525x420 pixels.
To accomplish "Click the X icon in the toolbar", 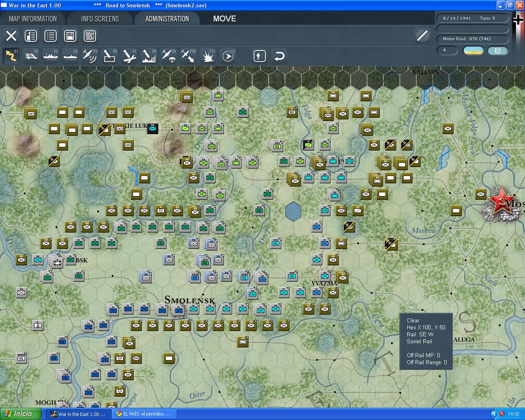I will tap(11, 36).
